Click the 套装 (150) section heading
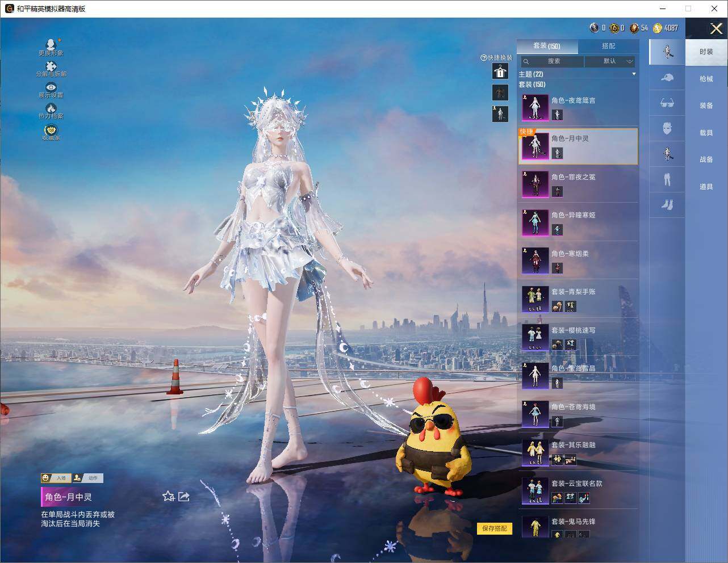 click(532, 84)
